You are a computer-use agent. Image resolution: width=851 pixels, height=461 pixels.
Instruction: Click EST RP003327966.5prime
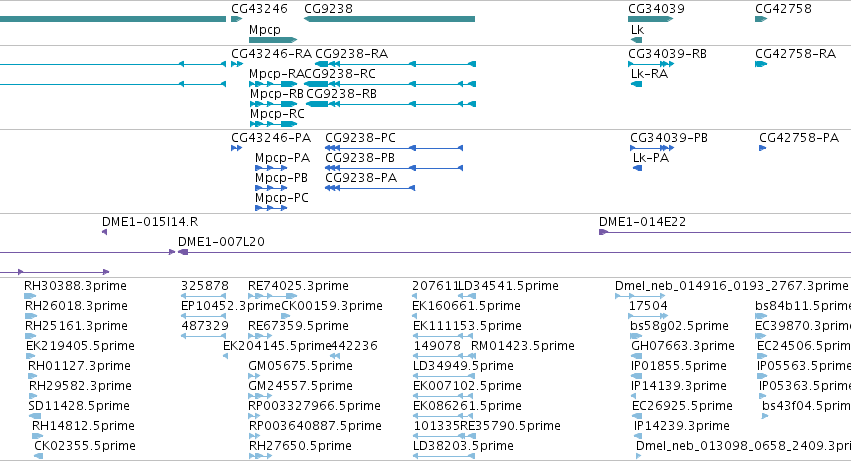pos(314,407)
